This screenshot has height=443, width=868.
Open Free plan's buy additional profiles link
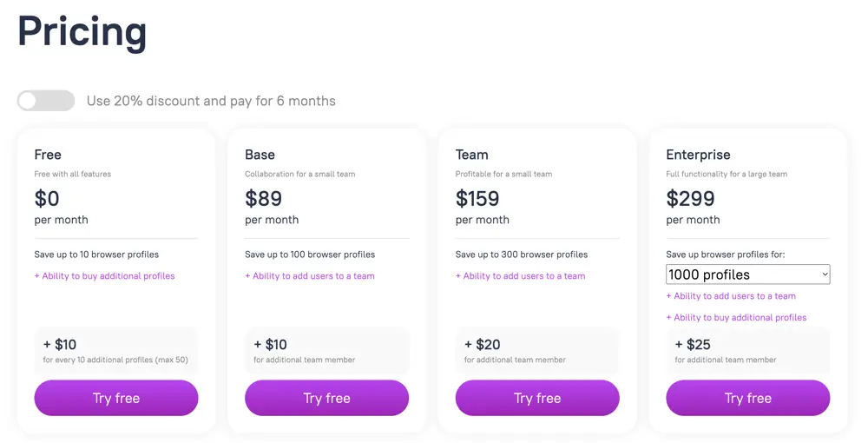105,276
